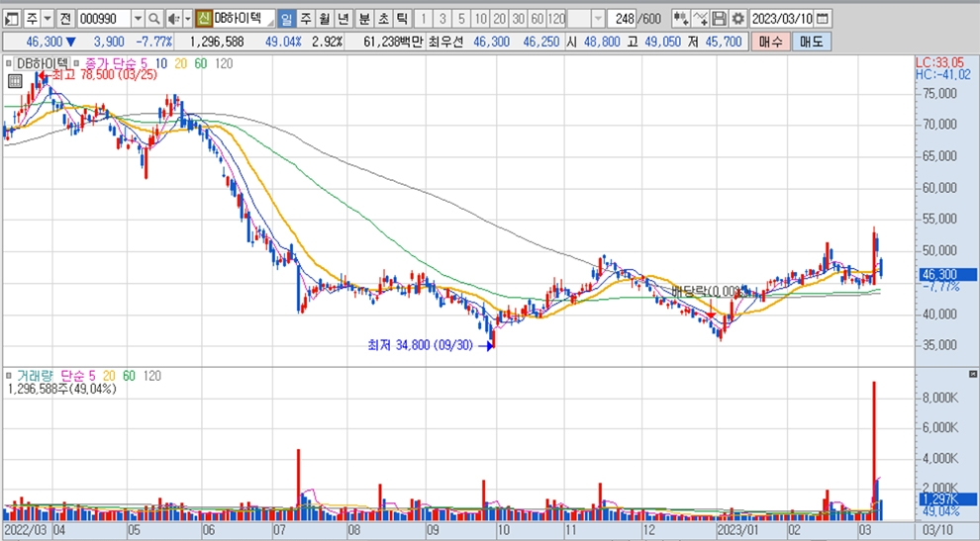Select the 60 interval tab

coord(537,19)
